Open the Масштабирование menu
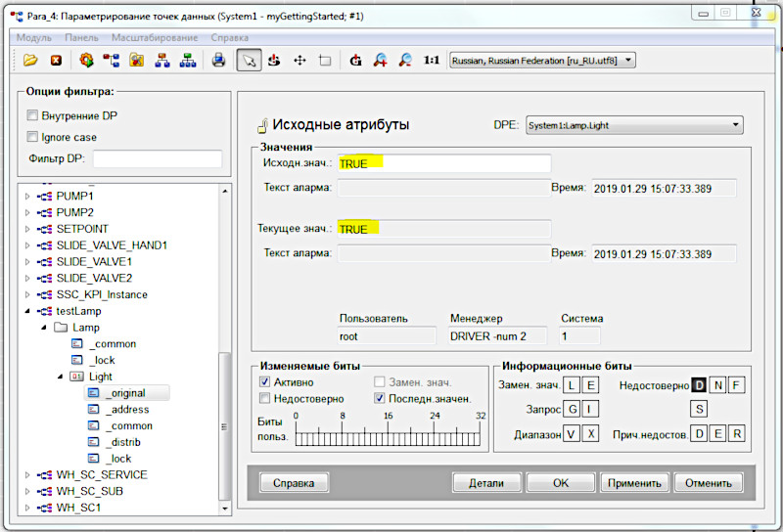This screenshot has height=532, width=783. [155, 37]
